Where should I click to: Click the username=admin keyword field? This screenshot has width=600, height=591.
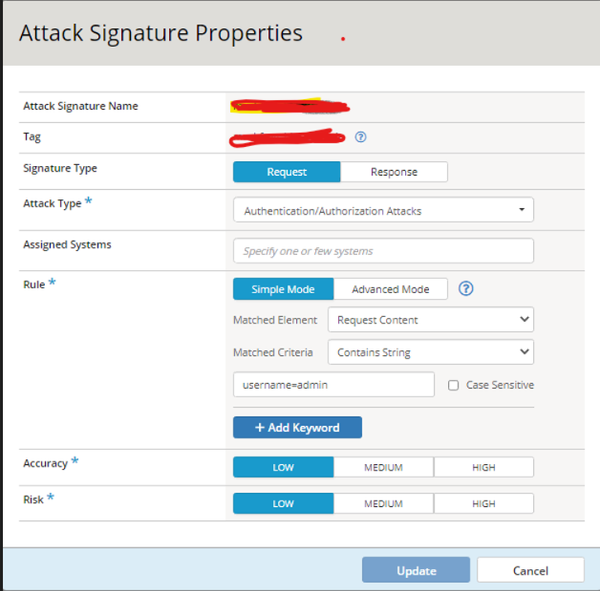click(333, 385)
